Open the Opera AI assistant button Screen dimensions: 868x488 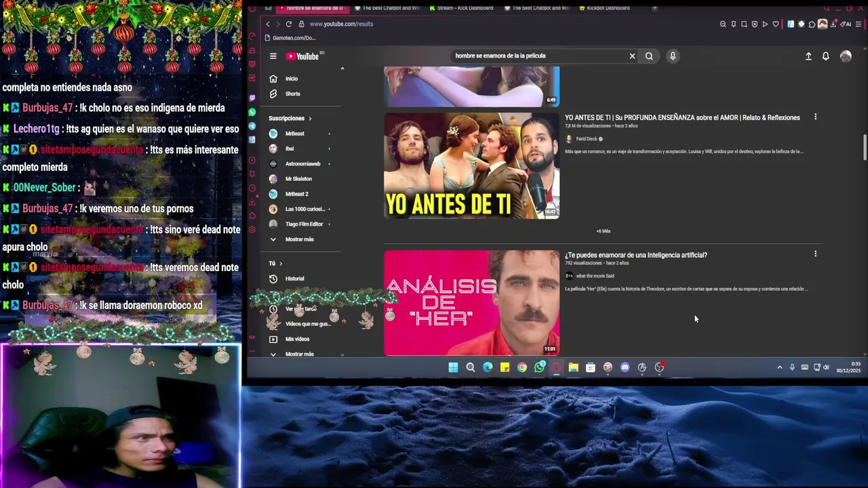846,24
